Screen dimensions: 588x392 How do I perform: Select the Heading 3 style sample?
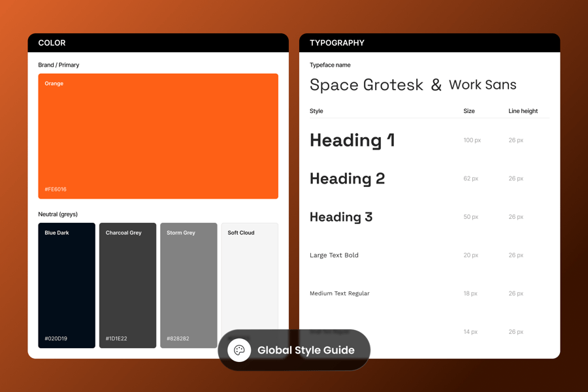341,217
